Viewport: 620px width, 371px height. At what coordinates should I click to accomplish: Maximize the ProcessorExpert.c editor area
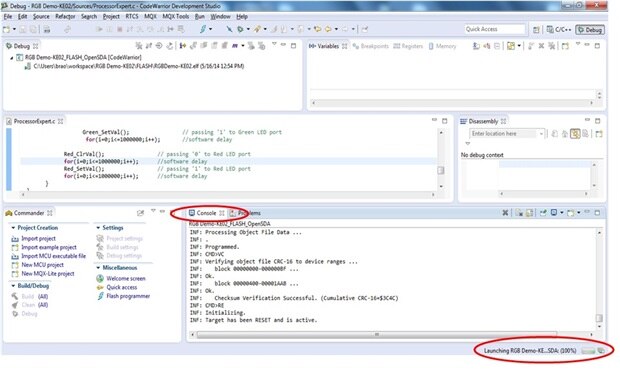point(444,121)
